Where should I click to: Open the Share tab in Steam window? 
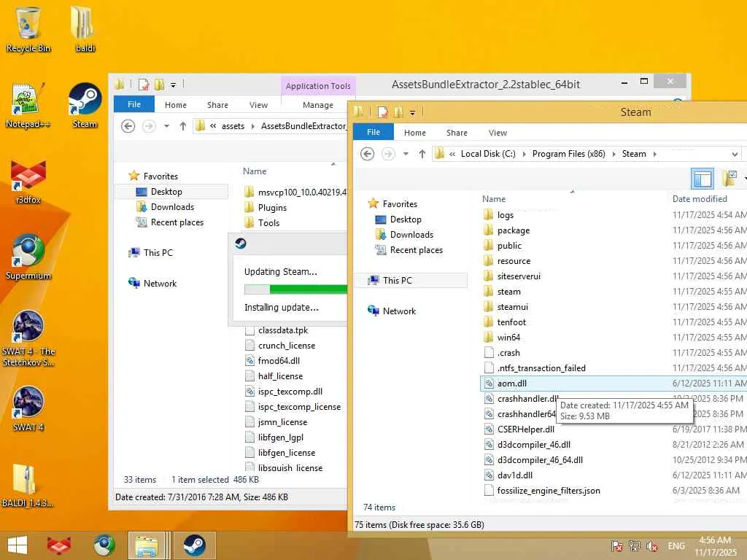[457, 133]
